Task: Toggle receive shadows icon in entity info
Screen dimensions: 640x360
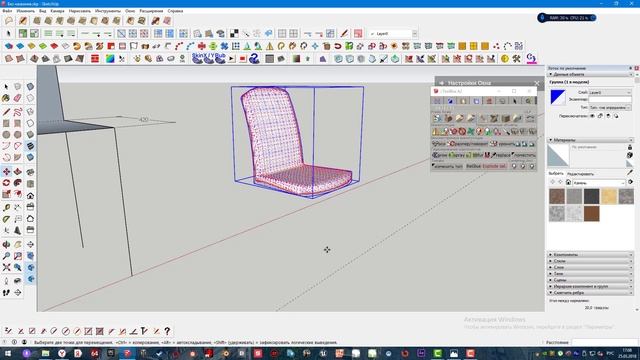Action: (x=608, y=116)
